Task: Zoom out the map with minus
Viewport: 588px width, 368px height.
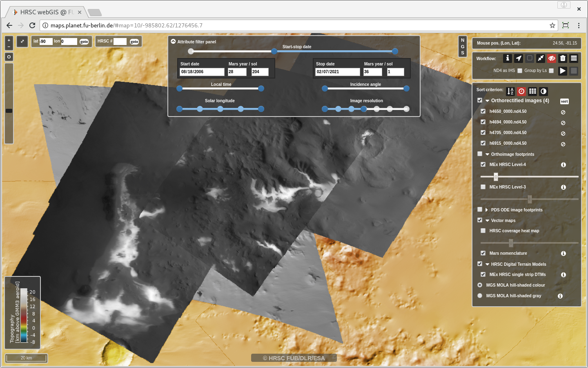Action: (9, 47)
